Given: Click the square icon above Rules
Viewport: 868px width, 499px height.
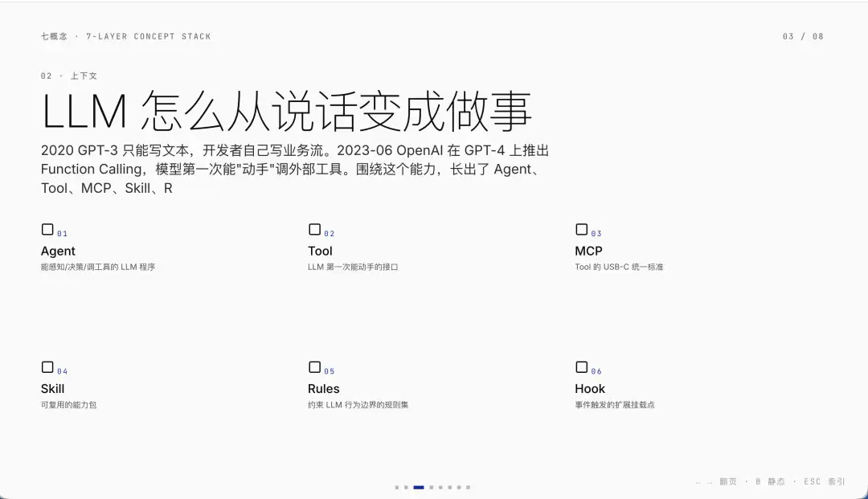Looking at the screenshot, I should coord(315,367).
